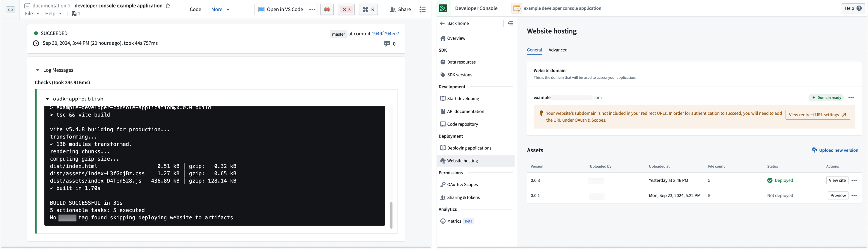Click the Share button

click(400, 9)
